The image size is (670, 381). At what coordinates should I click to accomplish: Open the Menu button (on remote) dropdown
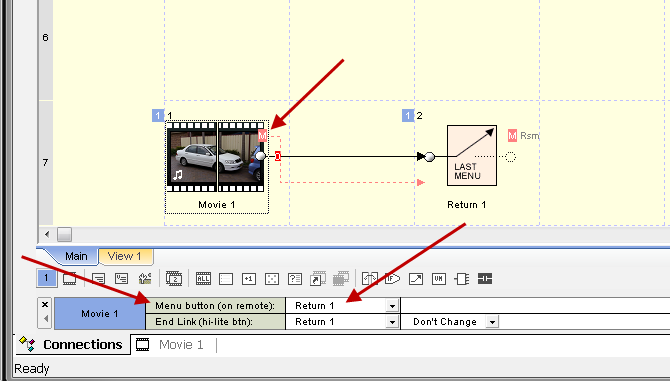coord(392,306)
